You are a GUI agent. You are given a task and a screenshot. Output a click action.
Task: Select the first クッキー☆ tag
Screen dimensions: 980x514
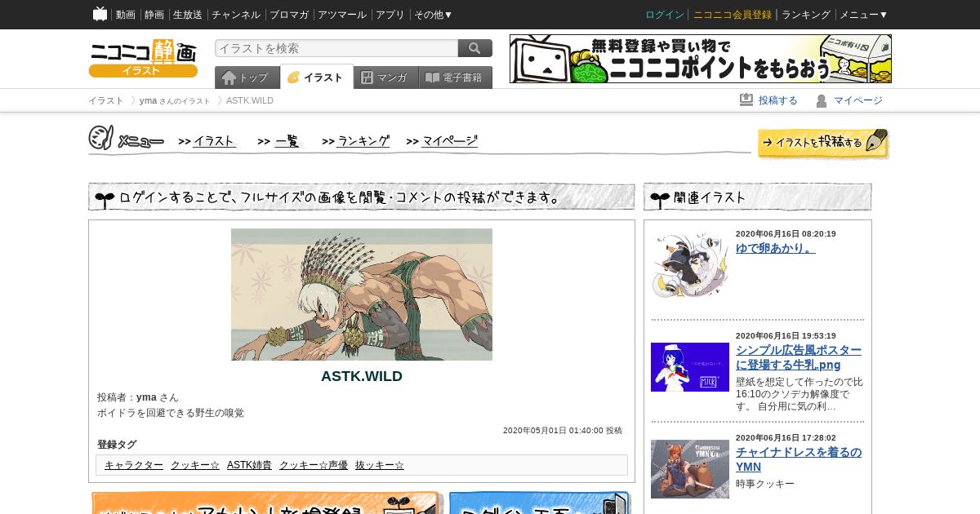tap(195, 465)
